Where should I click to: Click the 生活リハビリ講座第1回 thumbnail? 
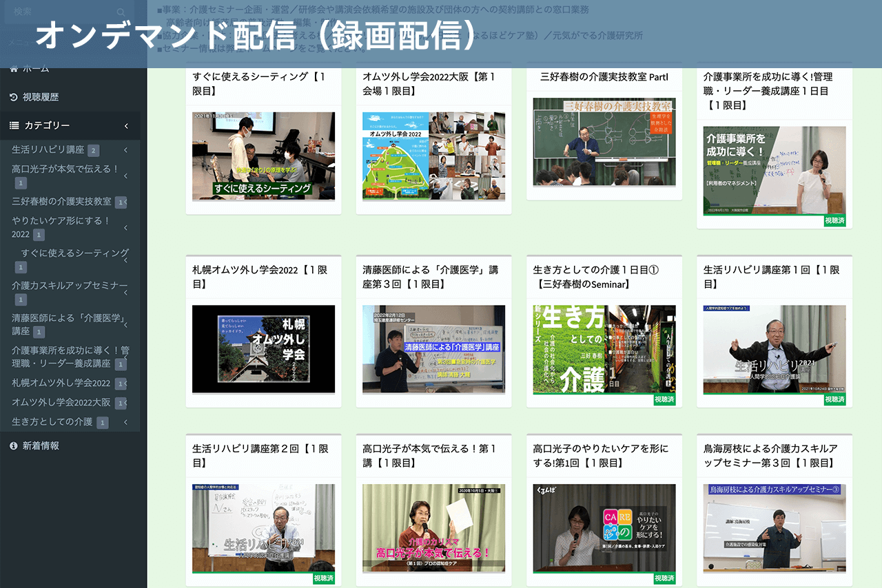775,349
